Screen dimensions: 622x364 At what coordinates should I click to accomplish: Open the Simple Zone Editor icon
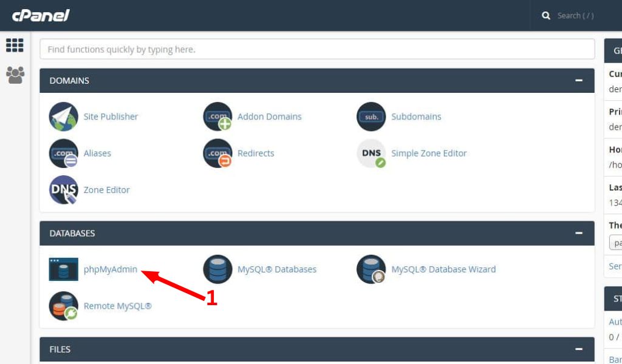(371, 153)
